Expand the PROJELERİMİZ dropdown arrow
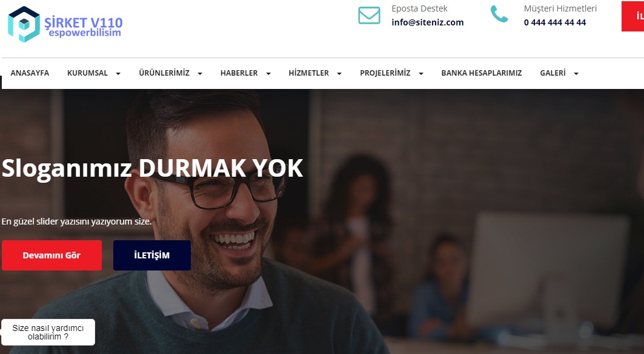 (421, 74)
